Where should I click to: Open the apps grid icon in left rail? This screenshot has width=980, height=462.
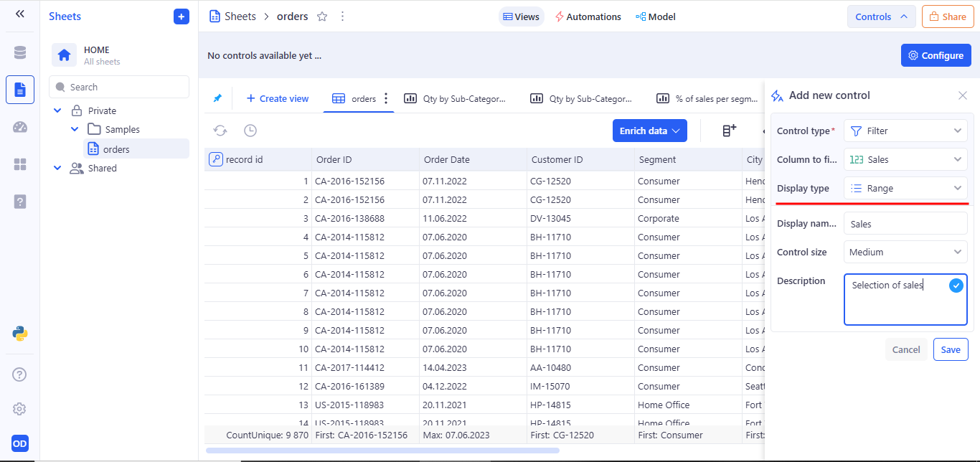[x=19, y=164]
